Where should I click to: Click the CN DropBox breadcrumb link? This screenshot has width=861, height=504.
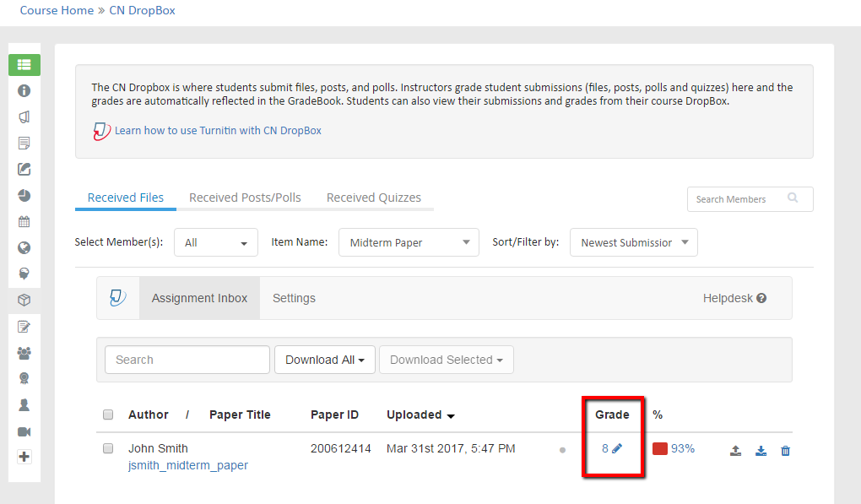click(x=142, y=10)
